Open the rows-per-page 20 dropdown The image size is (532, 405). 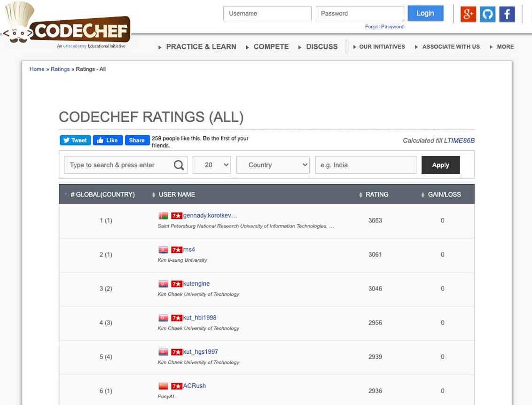pos(211,165)
